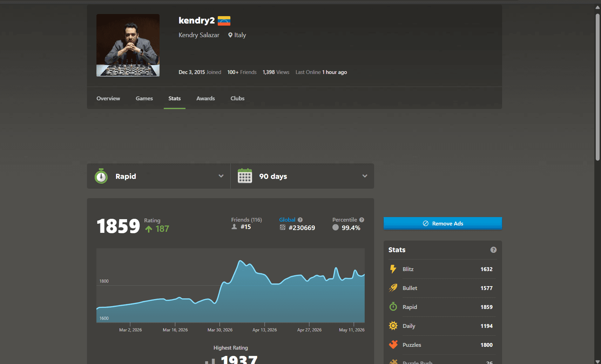
Task: Click the Kendry Salazar name text
Action: (199, 35)
